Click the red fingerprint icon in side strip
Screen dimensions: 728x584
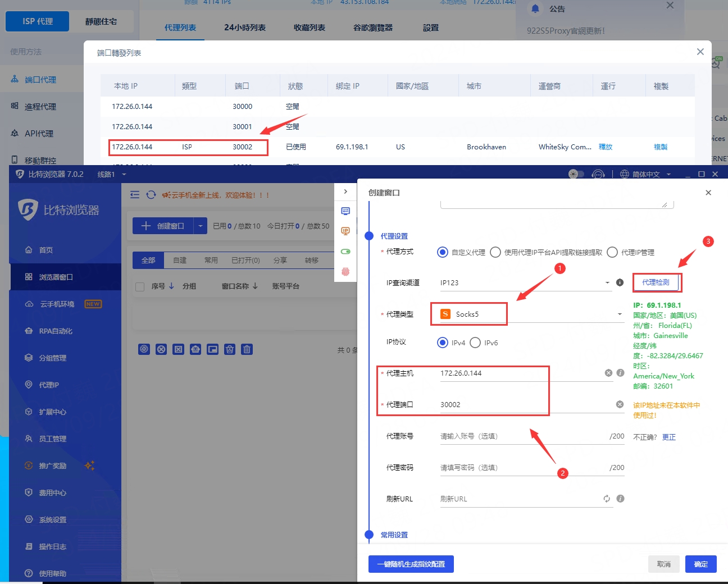[x=345, y=272]
